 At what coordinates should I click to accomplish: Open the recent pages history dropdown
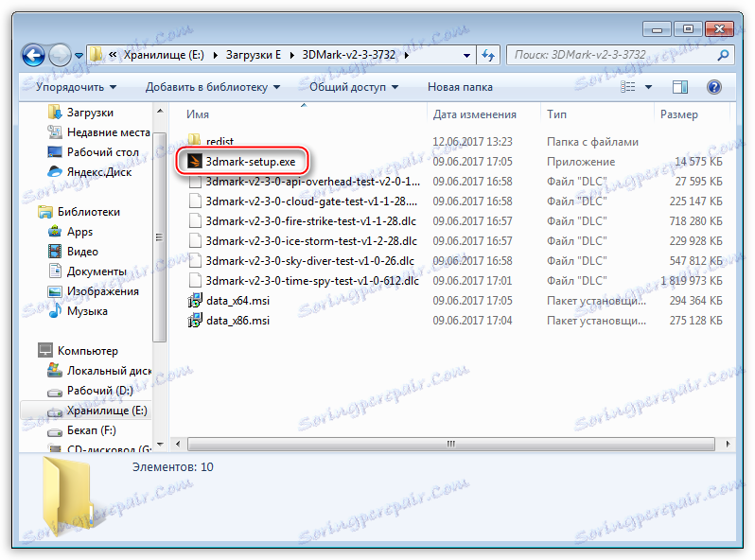[79, 56]
